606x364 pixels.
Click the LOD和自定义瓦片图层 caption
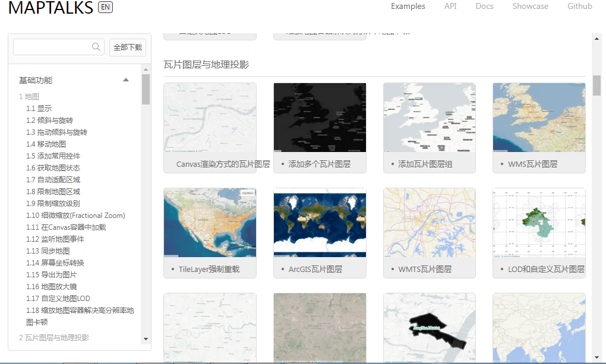(546, 270)
